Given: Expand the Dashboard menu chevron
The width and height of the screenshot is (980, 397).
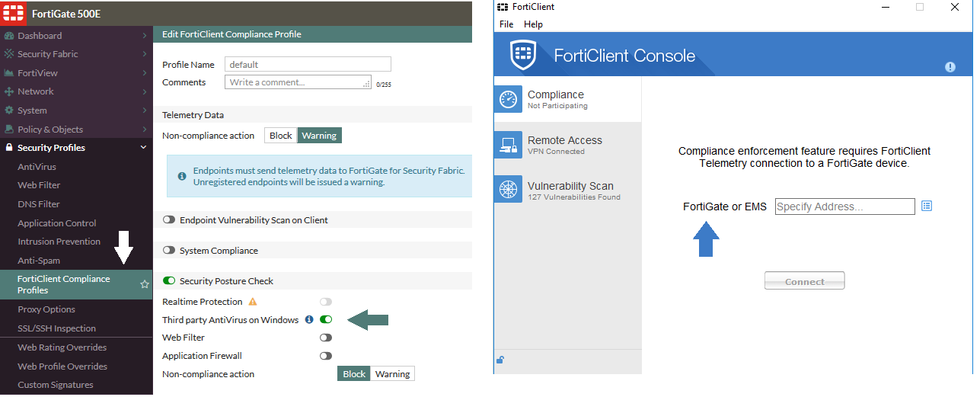Looking at the screenshot, I should [145, 36].
